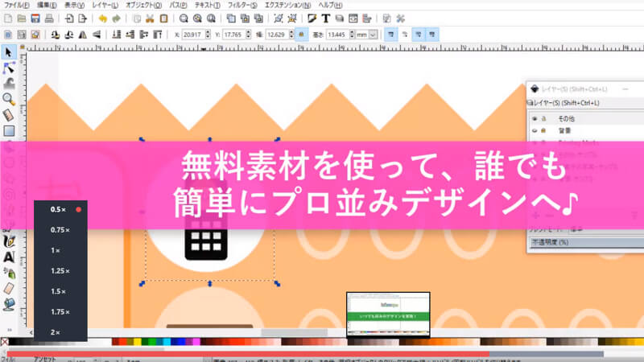Viewport: 644px width, 362px height.
Task: Choose 0.75× playback speed
Action: coord(60,230)
